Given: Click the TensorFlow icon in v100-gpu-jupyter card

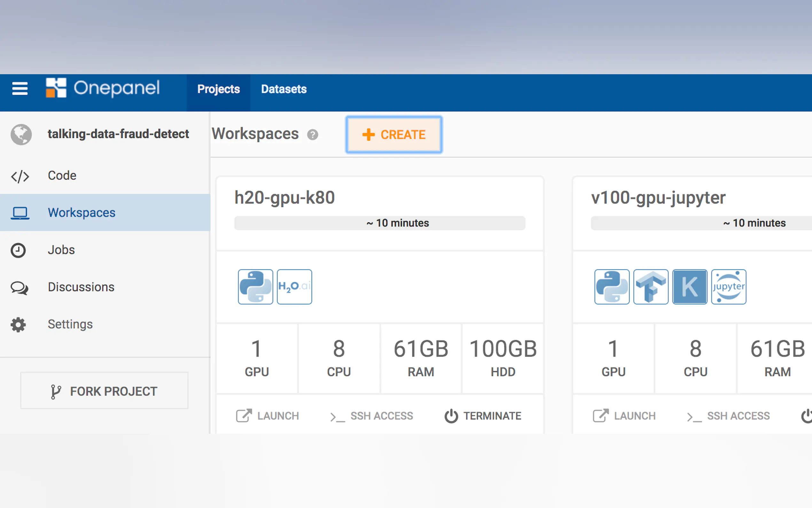Looking at the screenshot, I should (x=651, y=287).
